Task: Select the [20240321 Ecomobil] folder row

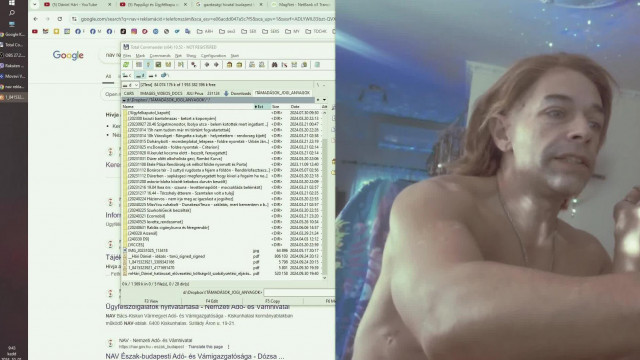Action: (x=222, y=216)
